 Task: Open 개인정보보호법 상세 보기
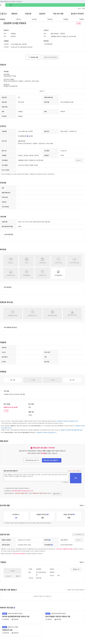coord(32,460)
